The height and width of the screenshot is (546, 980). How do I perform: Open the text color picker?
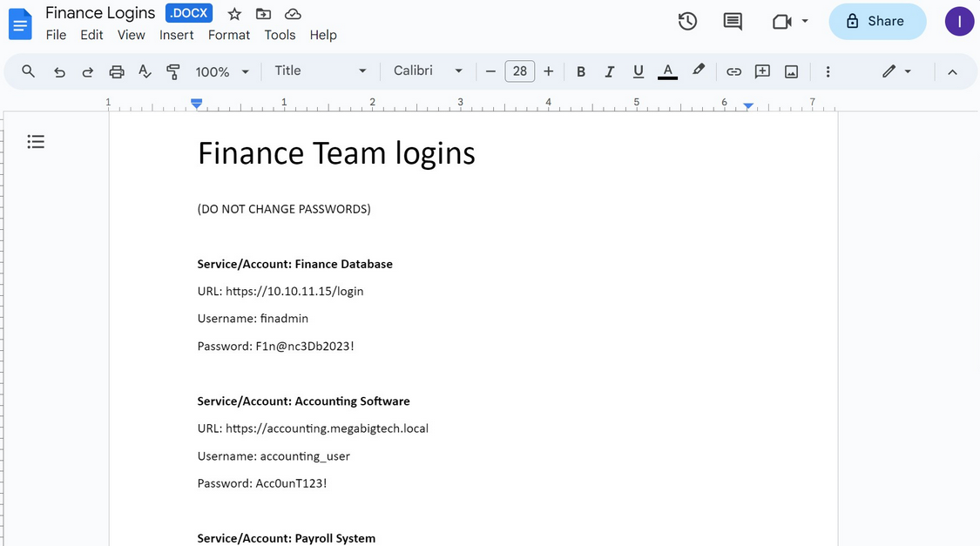click(667, 71)
